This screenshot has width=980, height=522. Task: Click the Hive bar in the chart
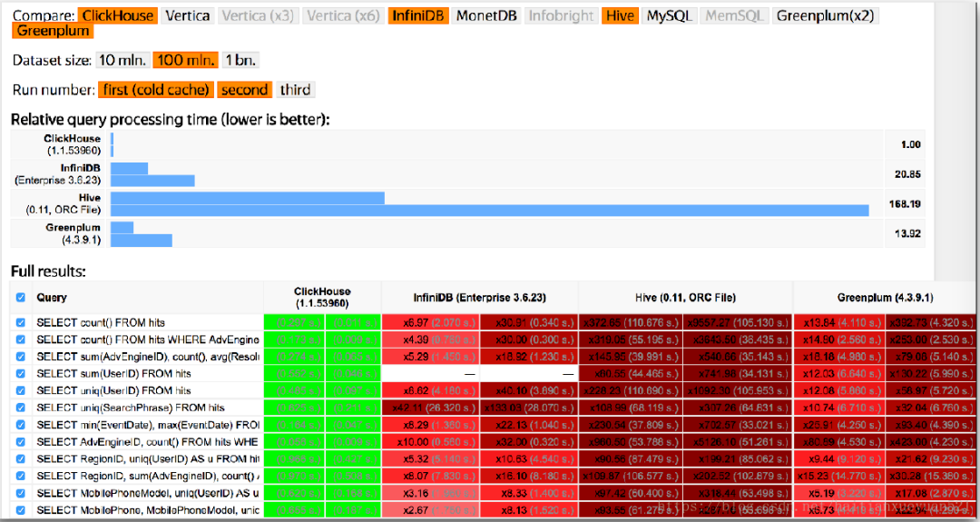tap(489, 203)
